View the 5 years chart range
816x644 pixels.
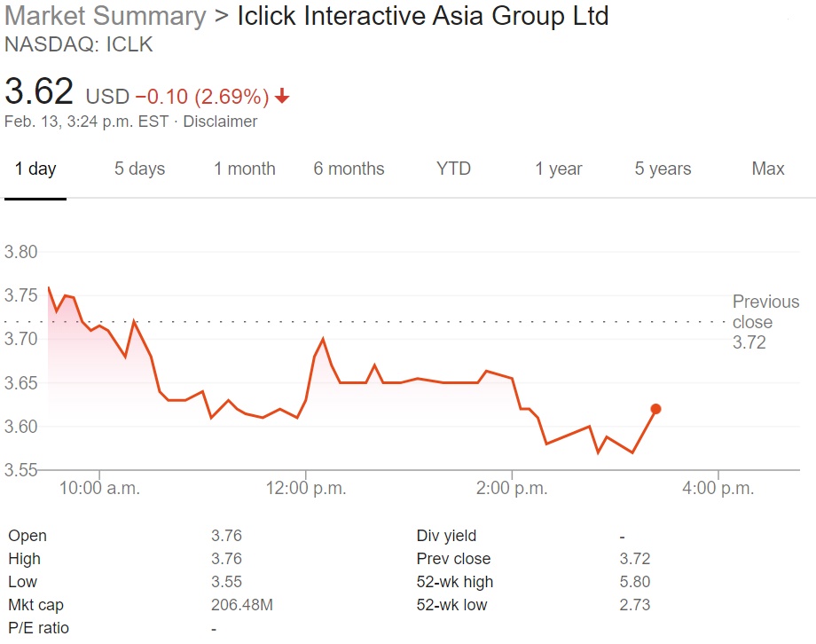(663, 169)
